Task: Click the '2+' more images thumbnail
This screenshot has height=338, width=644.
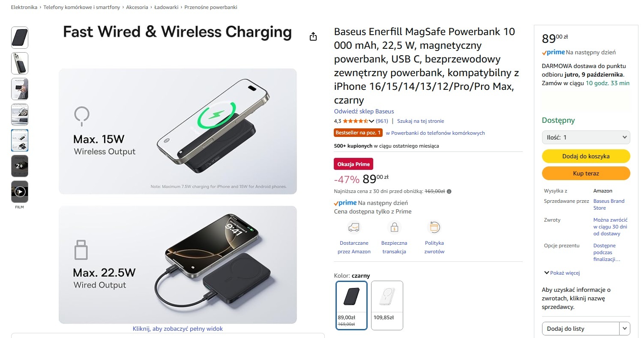Action: (20, 166)
